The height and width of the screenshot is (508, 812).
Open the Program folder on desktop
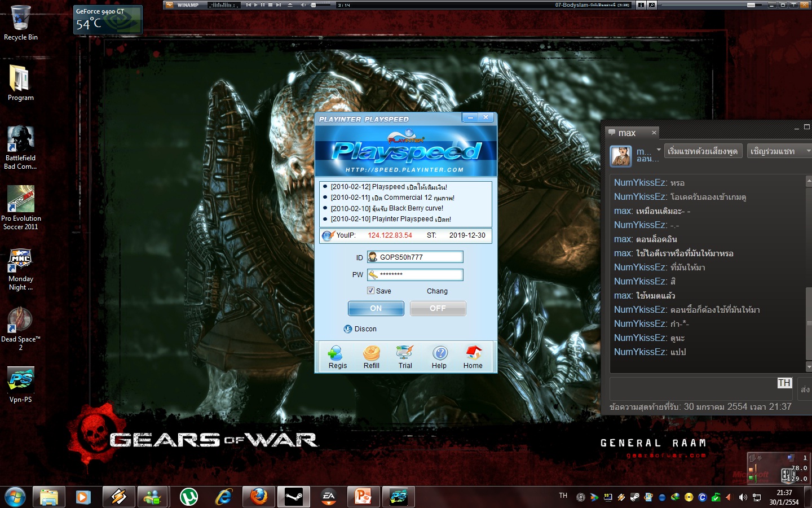click(x=20, y=83)
